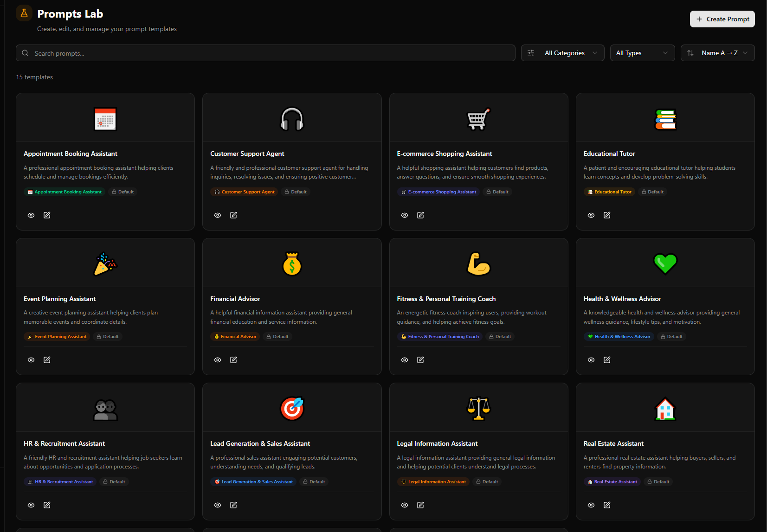Click the house emoji on Real Estate card

(x=665, y=409)
